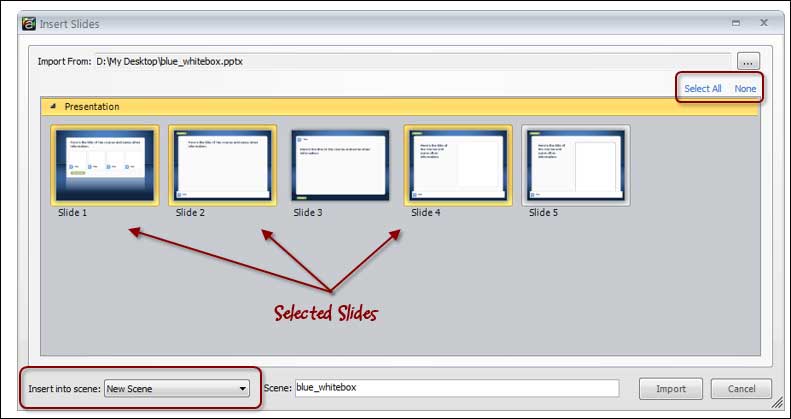Click the Select All link
This screenshot has height=419, width=791.
pos(702,89)
